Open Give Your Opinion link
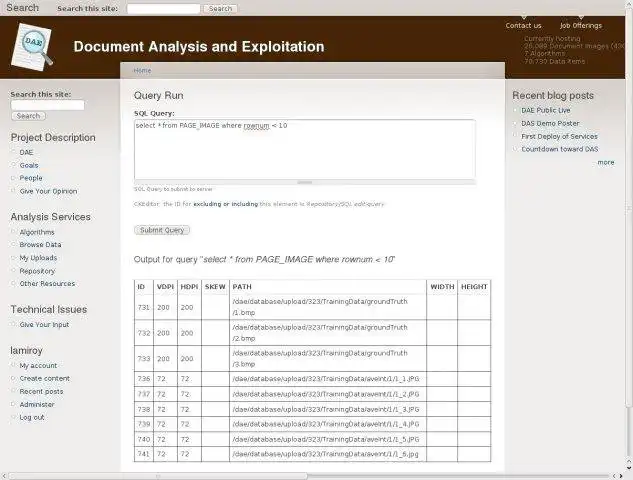Viewport: 633px width, 480px height. (48, 191)
